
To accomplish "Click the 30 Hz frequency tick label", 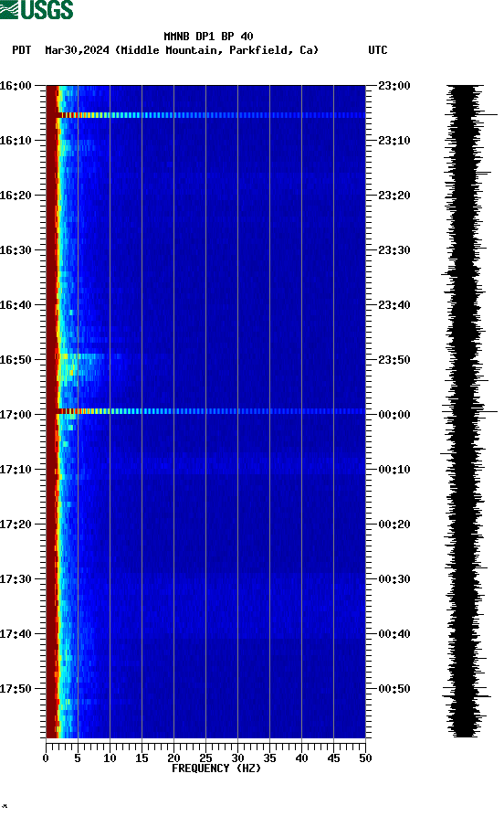I will pos(237,758).
